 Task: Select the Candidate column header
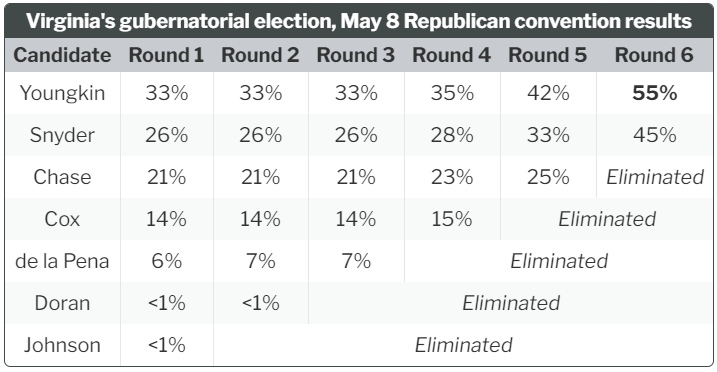(62, 55)
